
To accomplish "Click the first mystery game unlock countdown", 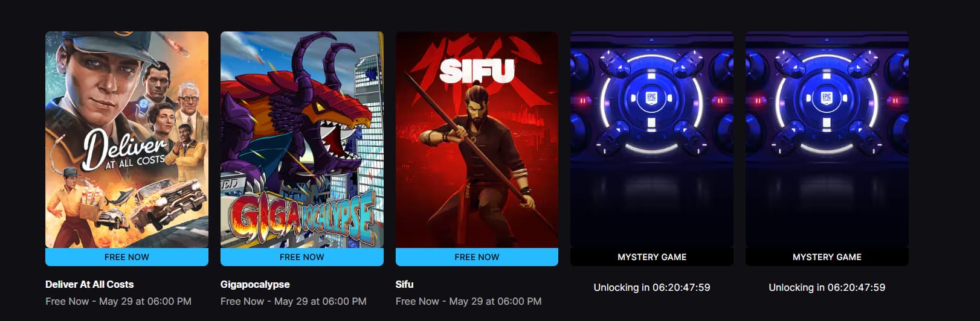I will pos(652,288).
